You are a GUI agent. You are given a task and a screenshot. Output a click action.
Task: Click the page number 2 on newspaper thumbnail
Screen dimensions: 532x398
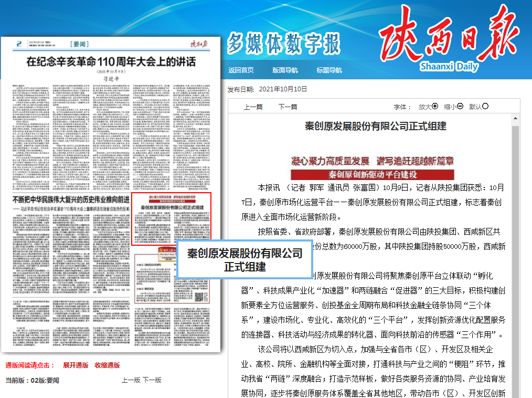click(x=18, y=44)
